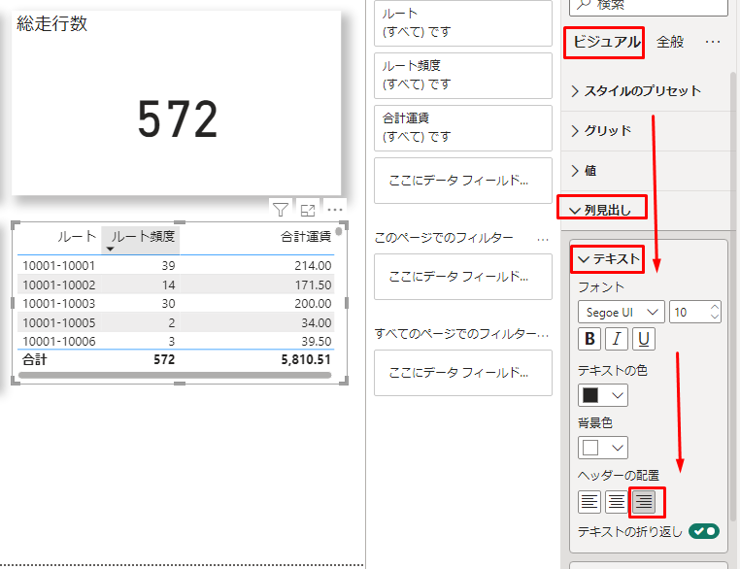Open more options ellipsis above the table
Screen dimensions: 740x569
click(x=335, y=210)
